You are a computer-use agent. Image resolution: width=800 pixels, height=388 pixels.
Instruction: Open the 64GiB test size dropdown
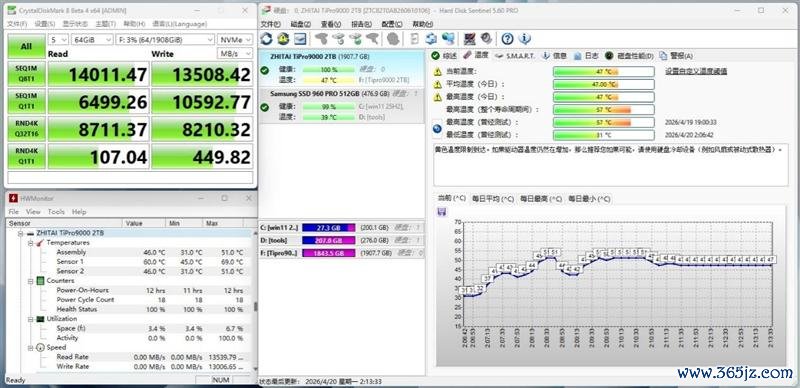tap(92, 40)
